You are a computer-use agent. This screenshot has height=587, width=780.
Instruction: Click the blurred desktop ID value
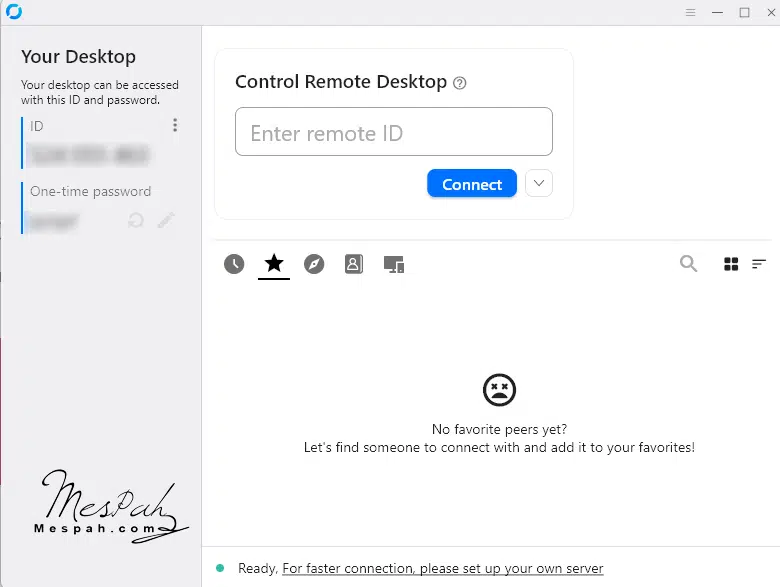pyautogui.click(x=88, y=155)
